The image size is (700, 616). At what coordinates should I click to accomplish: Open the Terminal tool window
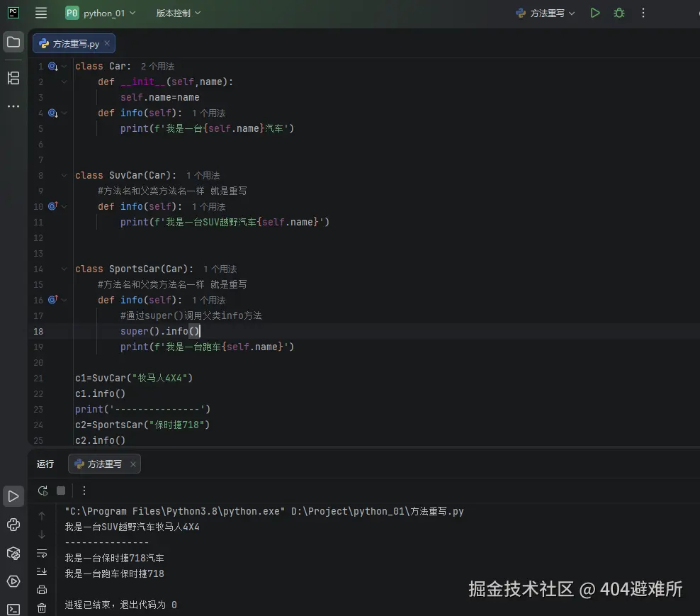pyautogui.click(x=13, y=610)
